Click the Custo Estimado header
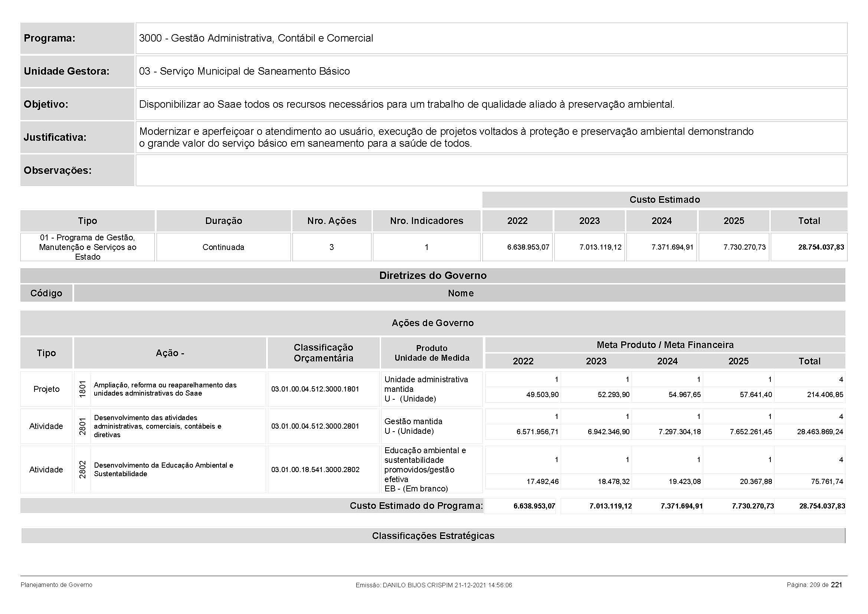The height and width of the screenshot is (614, 868). [x=664, y=200]
